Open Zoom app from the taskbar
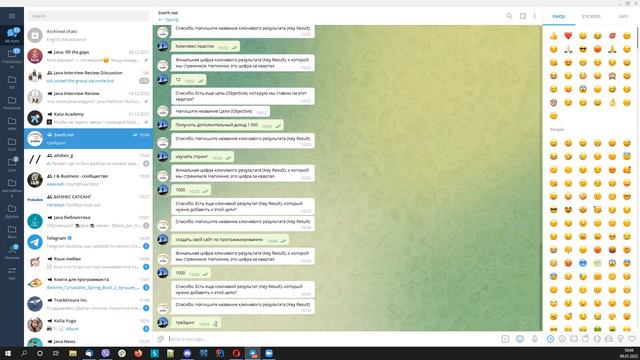The image size is (640, 360). 269,353
